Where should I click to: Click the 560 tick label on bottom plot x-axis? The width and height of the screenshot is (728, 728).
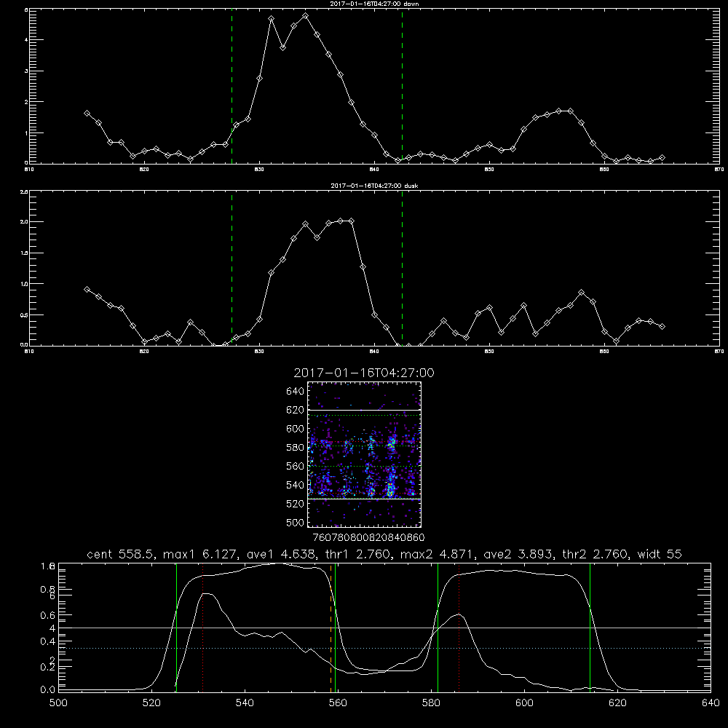pyautogui.click(x=338, y=703)
